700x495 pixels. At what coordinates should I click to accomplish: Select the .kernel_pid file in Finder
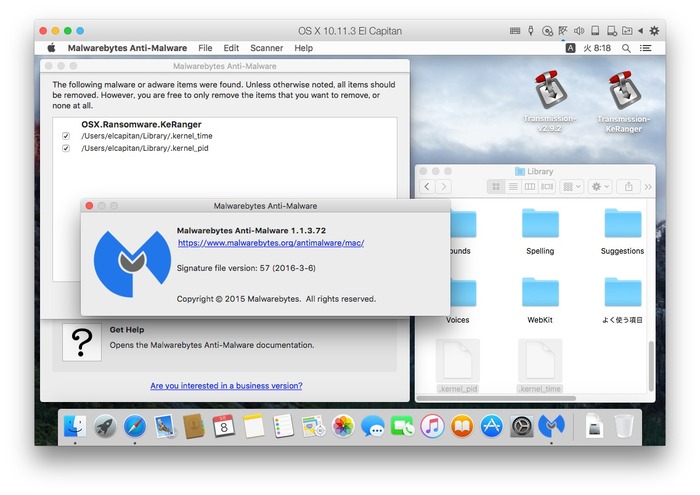pyautogui.click(x=458, y=366)
